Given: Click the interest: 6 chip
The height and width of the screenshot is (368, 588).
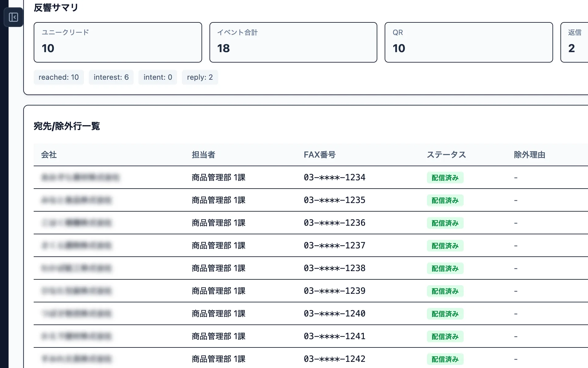Looking at the screenshot, I should (111, 77).
